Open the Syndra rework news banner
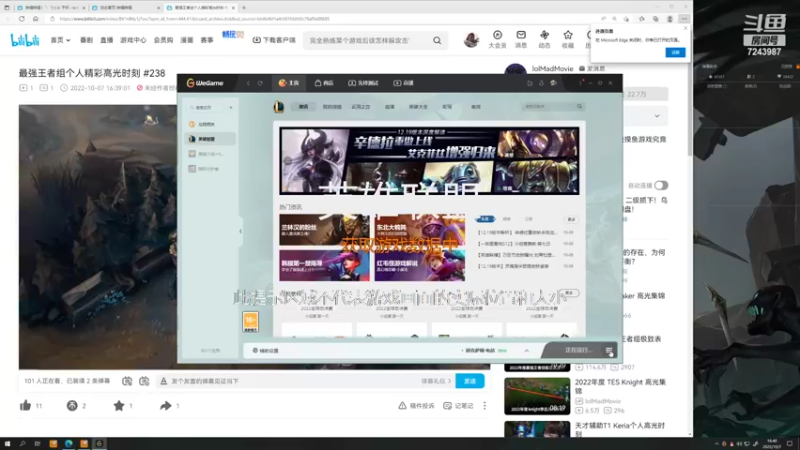800x450 pixels. click(x=429, y=161)
